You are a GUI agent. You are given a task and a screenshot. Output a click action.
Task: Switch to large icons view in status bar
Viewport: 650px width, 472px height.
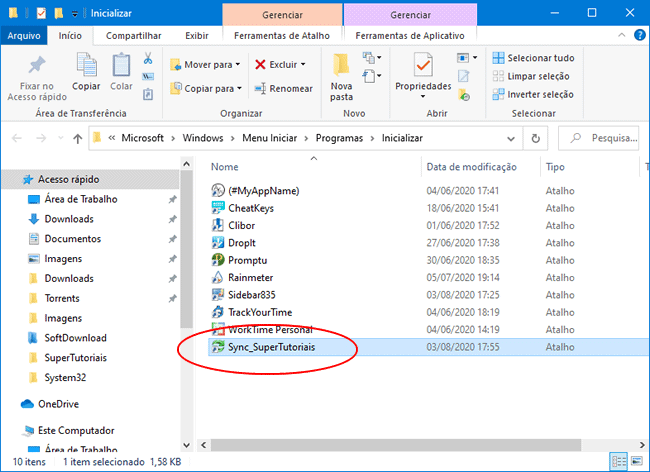click(x=638, y=462)
